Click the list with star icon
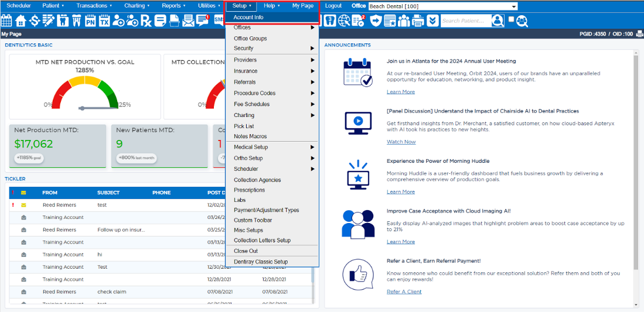 390,20
